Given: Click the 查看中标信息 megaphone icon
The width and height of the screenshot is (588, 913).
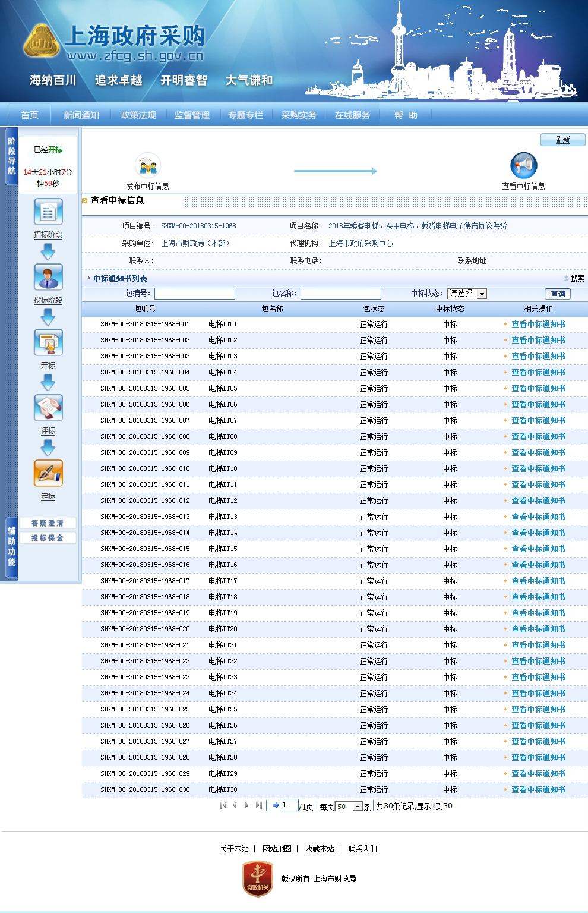Looking at the screenshot, I should [x=523, y=166].
